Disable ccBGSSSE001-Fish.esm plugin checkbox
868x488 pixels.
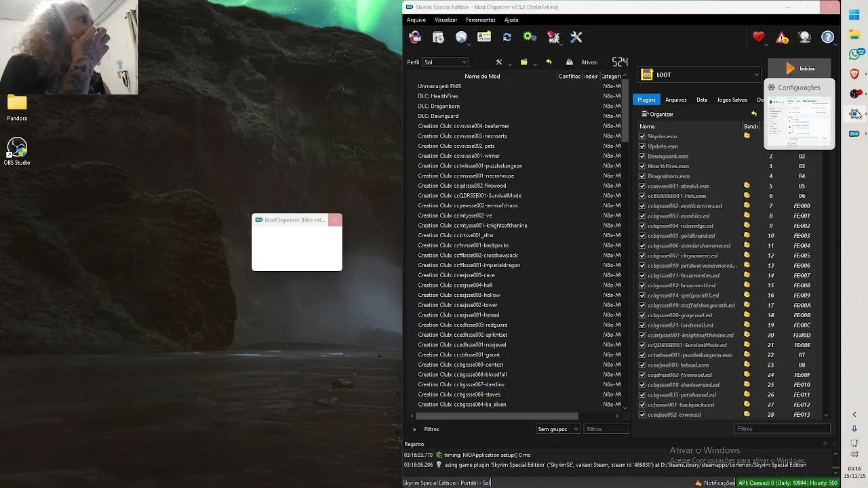click(x=642, y=196)
